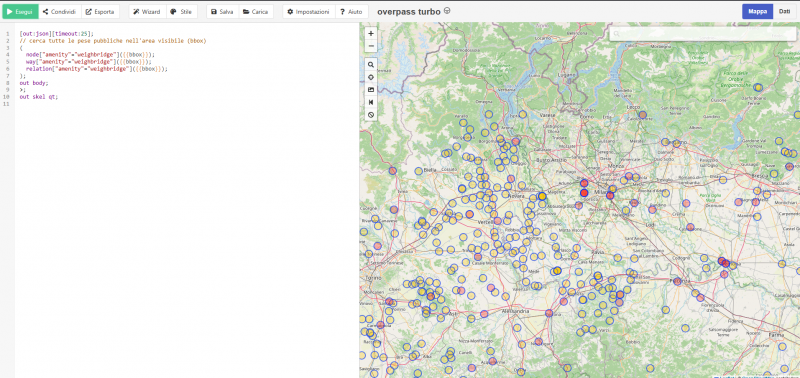This screenshot has height=378, width=800.
Task: Click the magnifier icon in the map search box
Action: click(x=617, y=34)
